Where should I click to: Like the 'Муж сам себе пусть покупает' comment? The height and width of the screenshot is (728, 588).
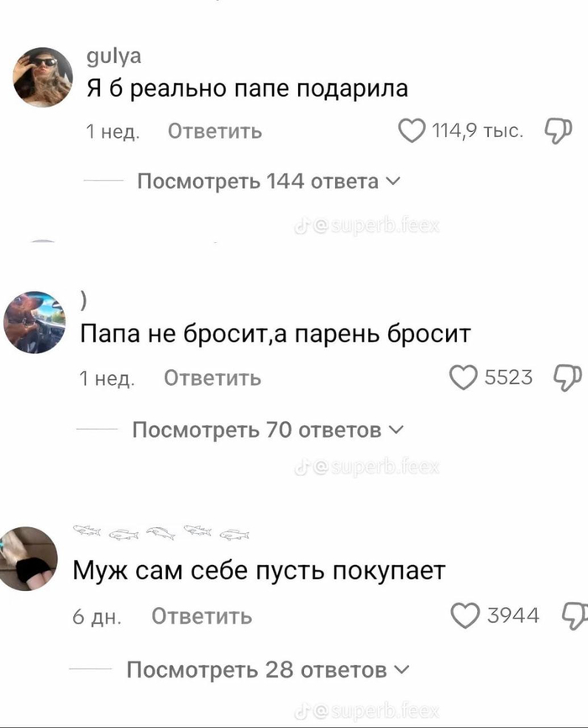(x=465, y=615)
